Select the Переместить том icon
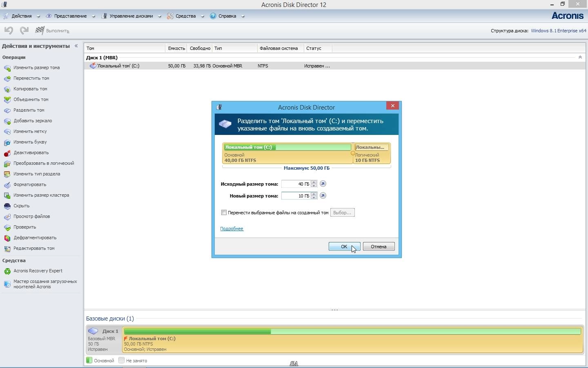Screen dimensions: 588x368 click(x=7, y=79)
